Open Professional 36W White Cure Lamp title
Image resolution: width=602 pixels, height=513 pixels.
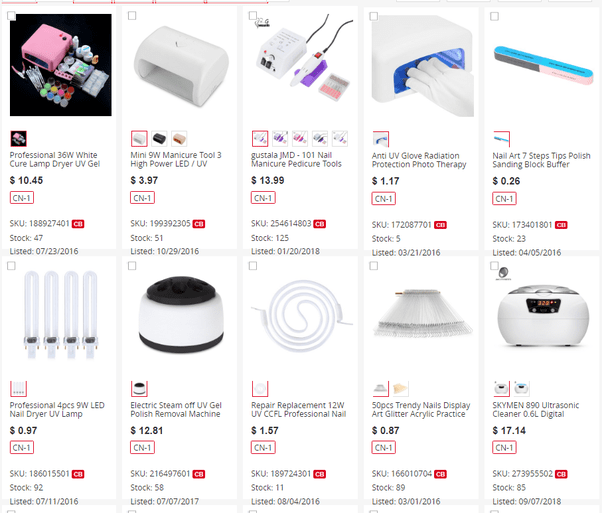[x=55, y=159]
